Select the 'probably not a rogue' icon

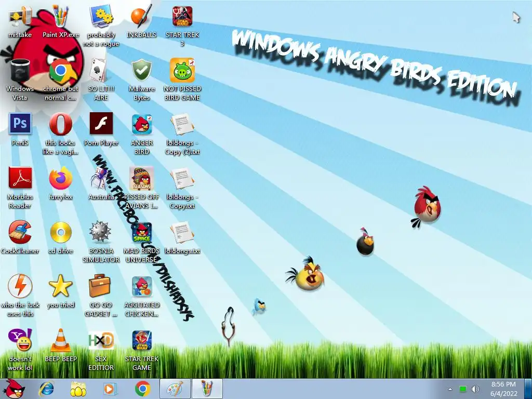[101, 25]
